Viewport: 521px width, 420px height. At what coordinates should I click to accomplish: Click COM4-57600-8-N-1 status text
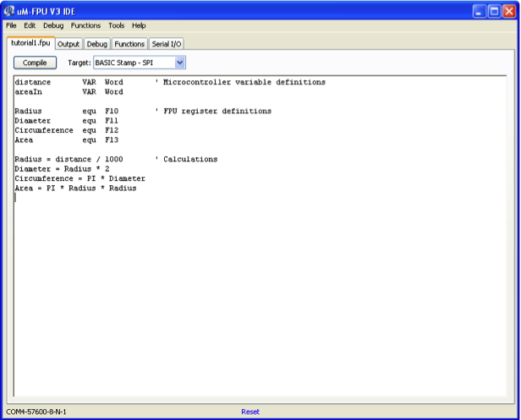36,412
